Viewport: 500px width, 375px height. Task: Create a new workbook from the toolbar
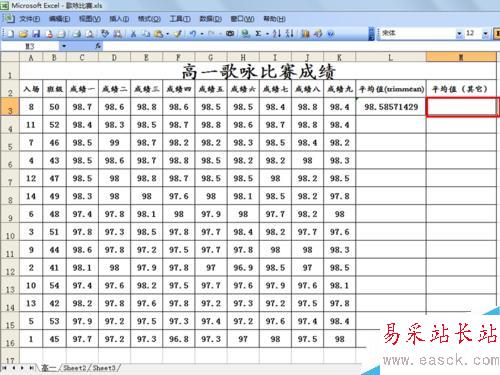pyautogui.click(x=10, y=34)
